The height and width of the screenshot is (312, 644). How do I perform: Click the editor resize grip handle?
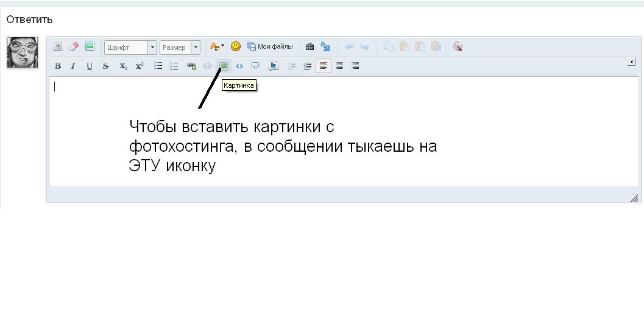[634, 198]
